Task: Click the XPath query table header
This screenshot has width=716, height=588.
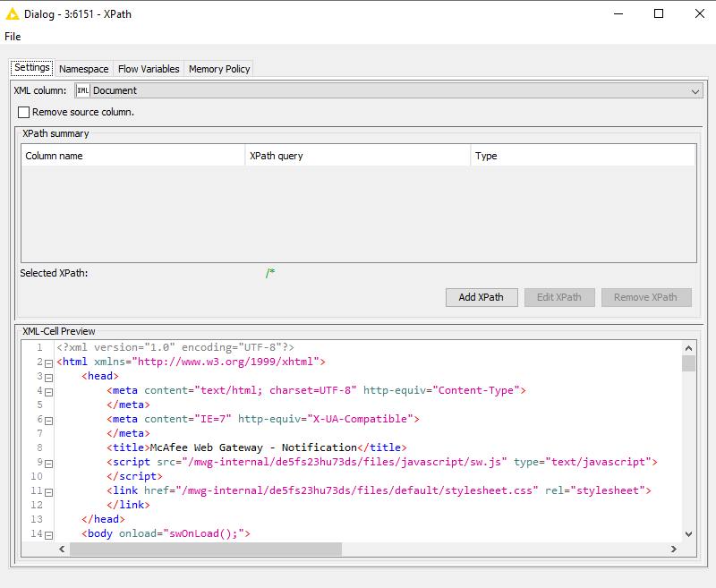Action: point(357,156)
